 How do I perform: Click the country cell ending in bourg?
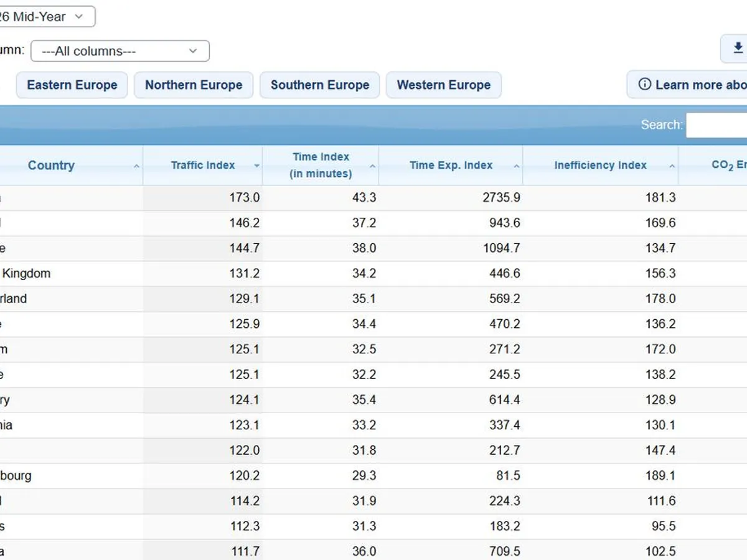tap(71, 476)
